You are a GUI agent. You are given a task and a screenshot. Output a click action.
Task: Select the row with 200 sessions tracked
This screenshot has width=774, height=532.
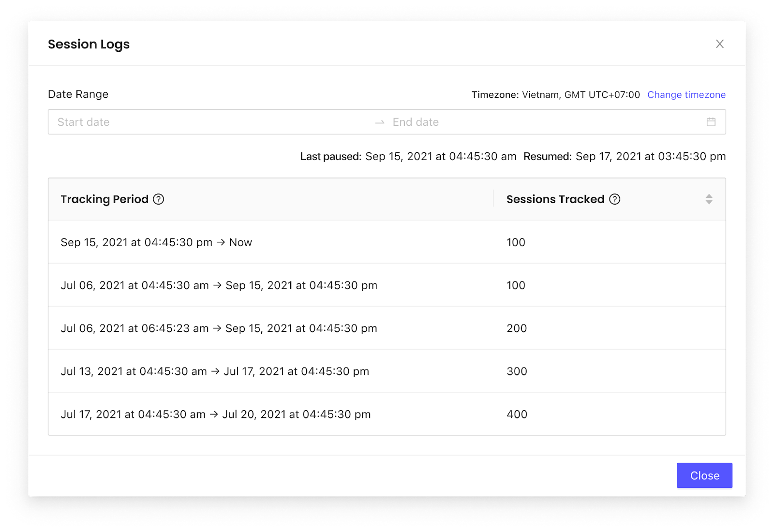[x=387, y=328]
